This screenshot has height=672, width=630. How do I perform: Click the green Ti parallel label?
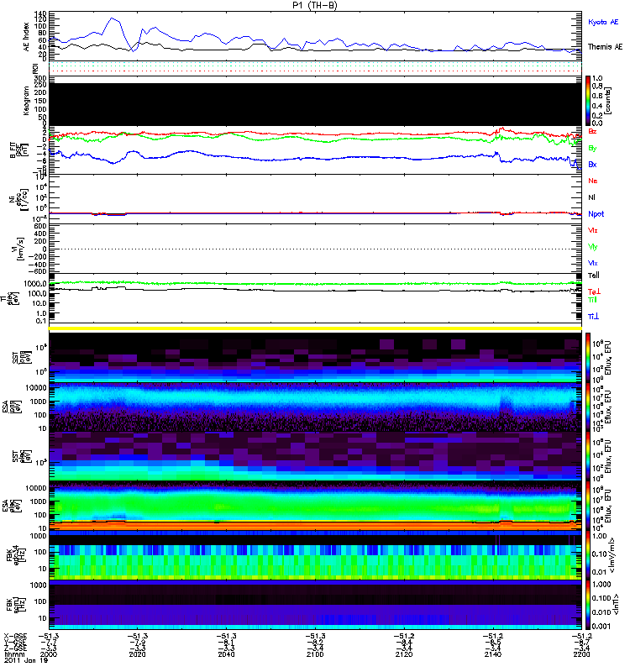592,300
